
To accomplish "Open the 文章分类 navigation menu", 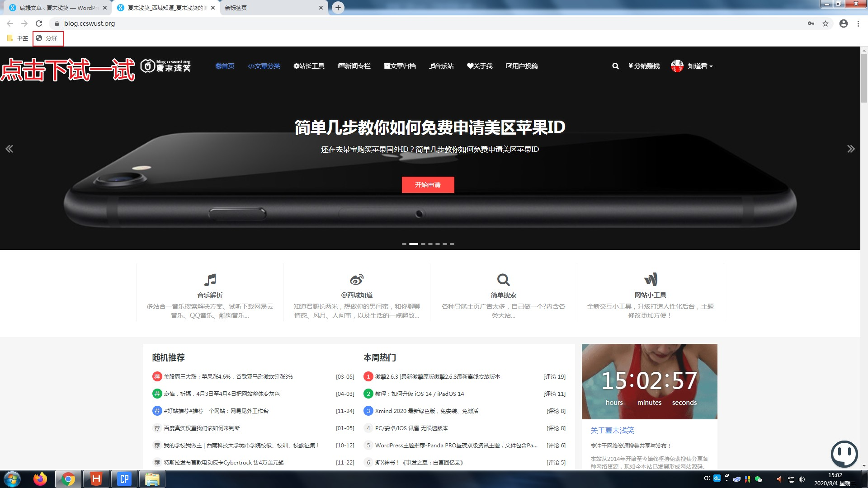I will (264, 66).
